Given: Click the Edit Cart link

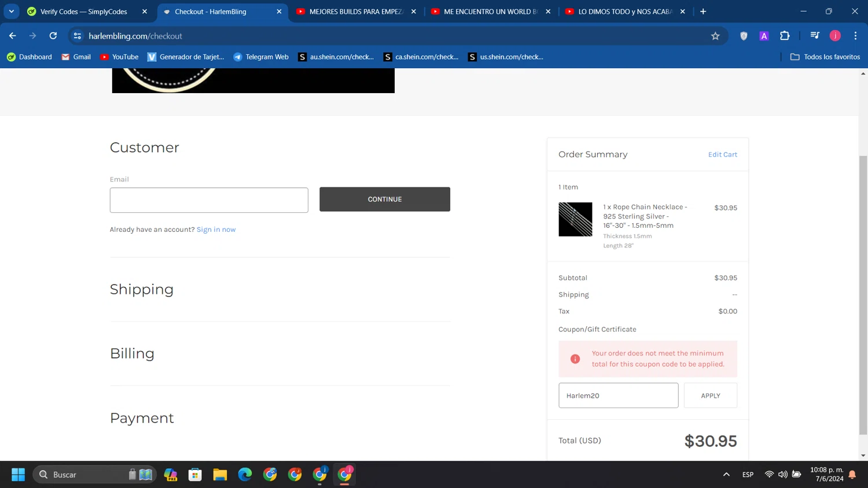Looking at the screenshot, I should (x=723, y=154).
